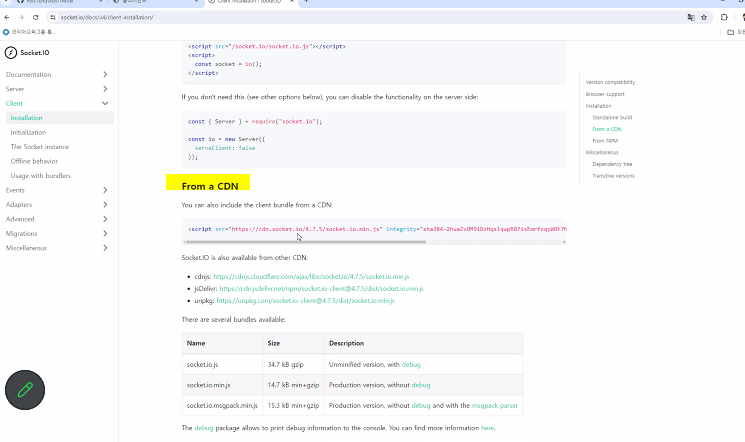Click the green pencil floating button

(25, 390)
